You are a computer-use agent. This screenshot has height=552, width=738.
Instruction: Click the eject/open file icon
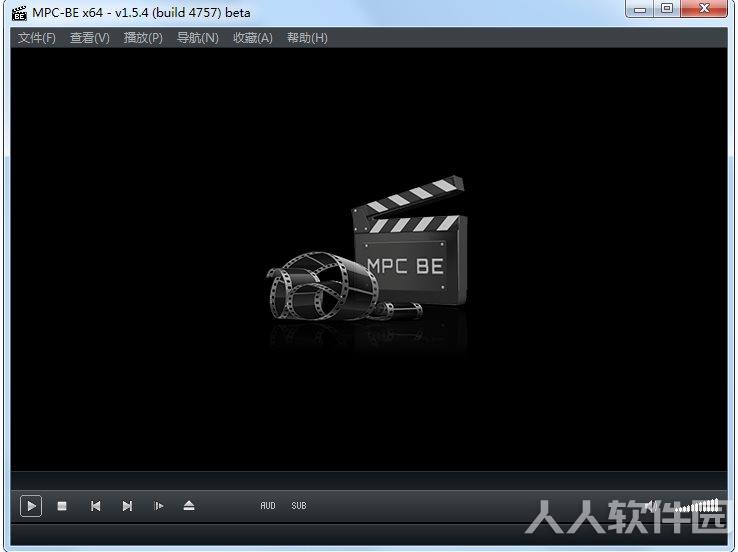189,506
